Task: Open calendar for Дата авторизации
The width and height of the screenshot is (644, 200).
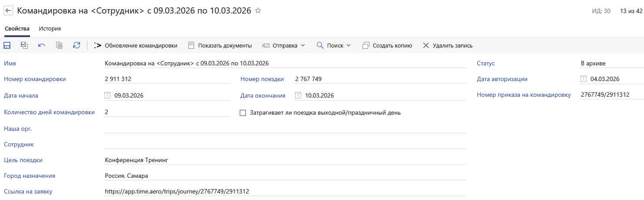Action: [584, 79]
